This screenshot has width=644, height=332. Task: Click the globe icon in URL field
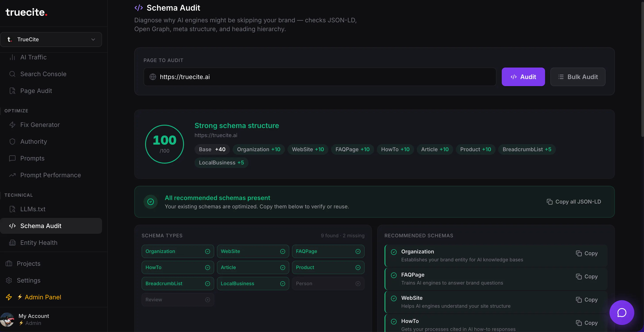pyautogui.click(x=153, y=77)
